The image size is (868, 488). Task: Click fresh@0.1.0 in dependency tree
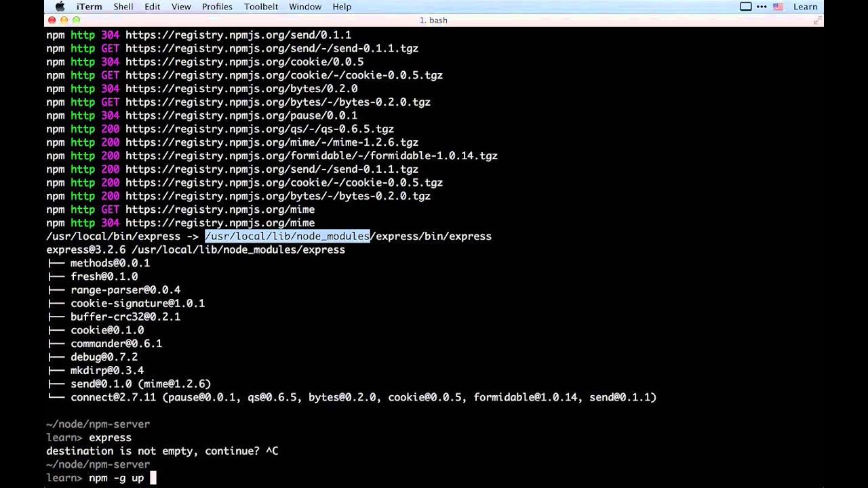pos(104,277)
